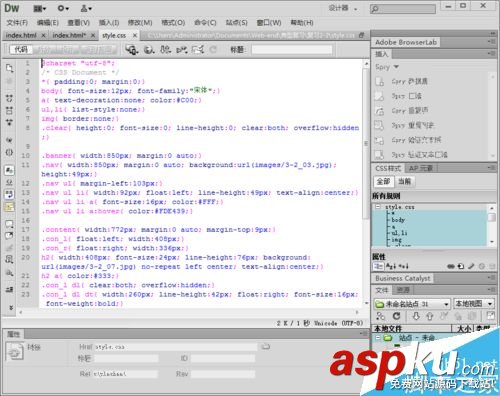Screen dimensions: 500x396
Task: Open the CSS样式 panel options menu
Action: [x=491, y=168]
